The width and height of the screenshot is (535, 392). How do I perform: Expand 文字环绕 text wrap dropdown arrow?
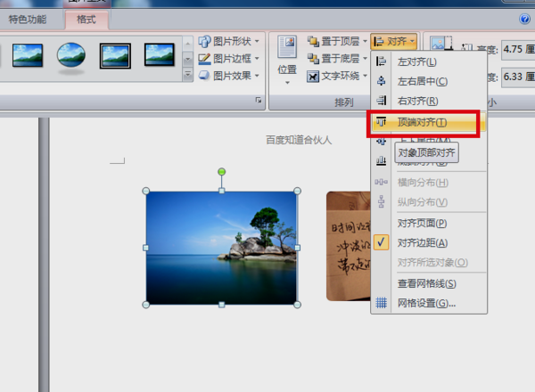coord(365,76)
